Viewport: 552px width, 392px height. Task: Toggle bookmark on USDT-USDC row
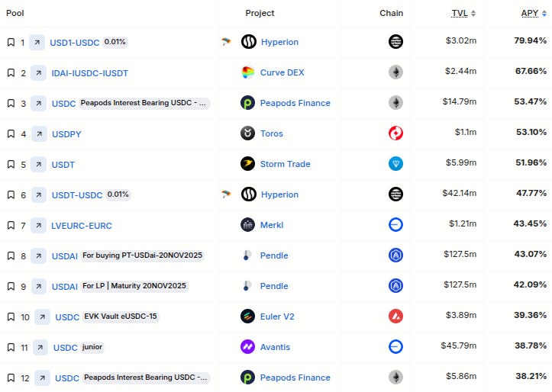pos(11,194)
